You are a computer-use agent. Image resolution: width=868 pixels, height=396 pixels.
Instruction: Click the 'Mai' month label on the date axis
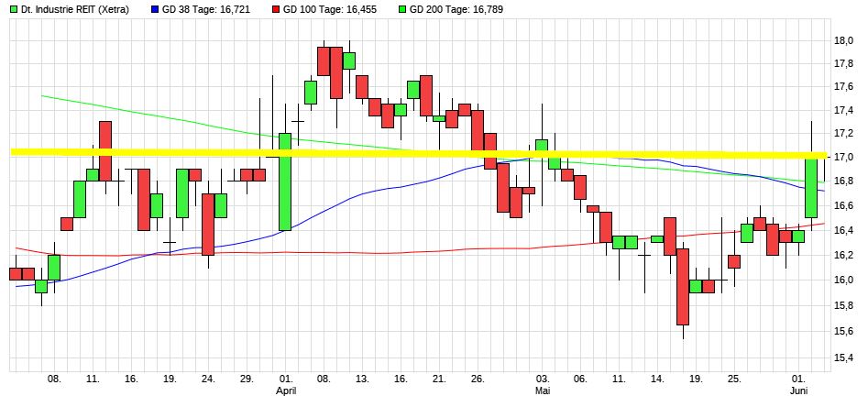543,390
